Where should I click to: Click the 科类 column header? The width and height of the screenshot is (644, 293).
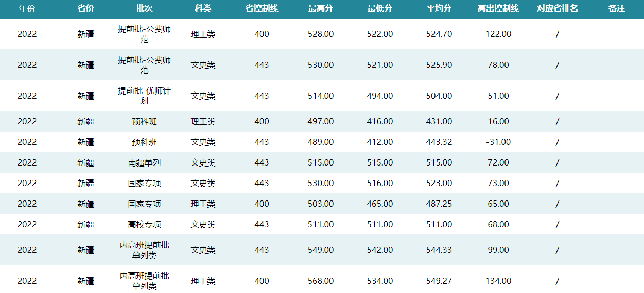coord(203,9)
